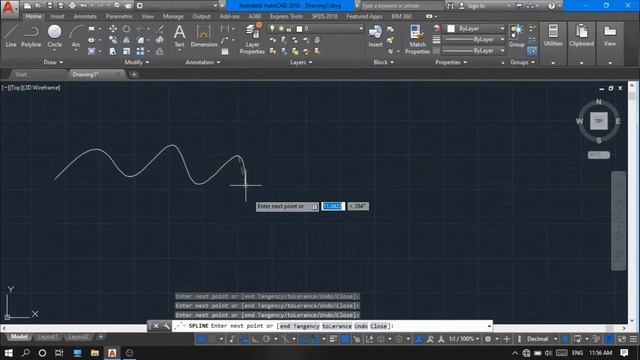Click Sign In in title bar
Image resolution: width=640 pixels, height=360 pixels.
click(476, 6)
